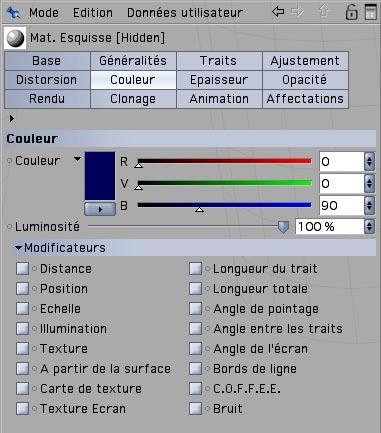Open the Couleur dropdown arrow
Screen dimensions: 381x433
[x=77, y=159]
